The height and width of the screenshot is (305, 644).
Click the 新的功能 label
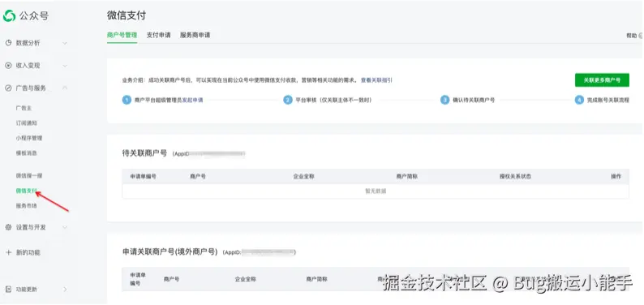pyautogui.click(x=28, y=252)
